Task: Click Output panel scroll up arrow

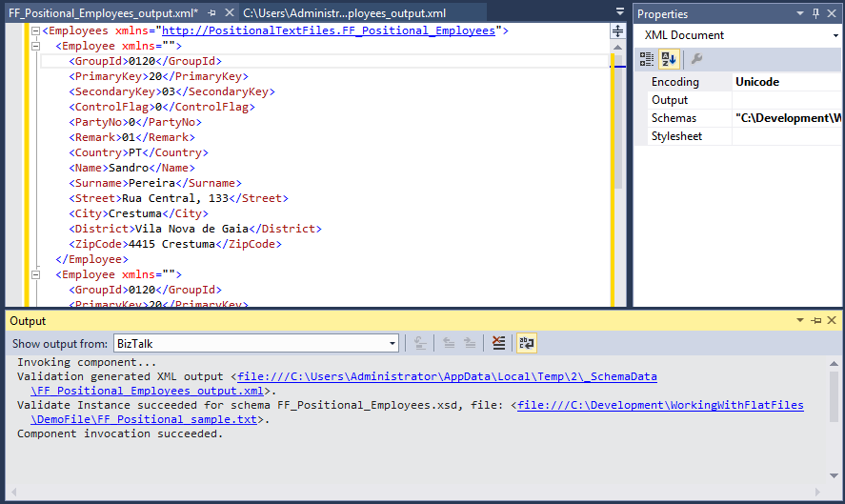Action: click(x=834, y=363)
